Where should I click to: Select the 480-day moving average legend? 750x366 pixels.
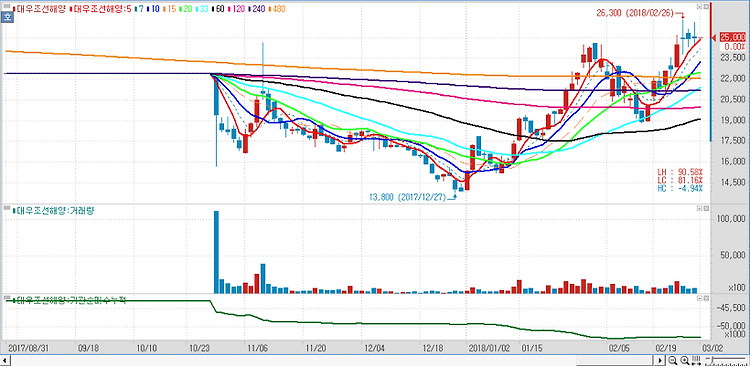pyautogui.click(x=276, y=9)
